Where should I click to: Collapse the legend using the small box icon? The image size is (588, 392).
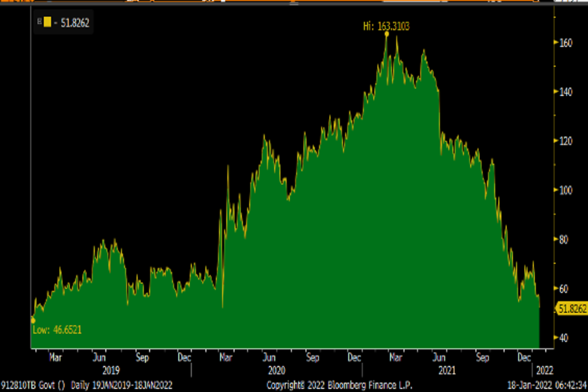pyautogui.click(x=39, y=22)
